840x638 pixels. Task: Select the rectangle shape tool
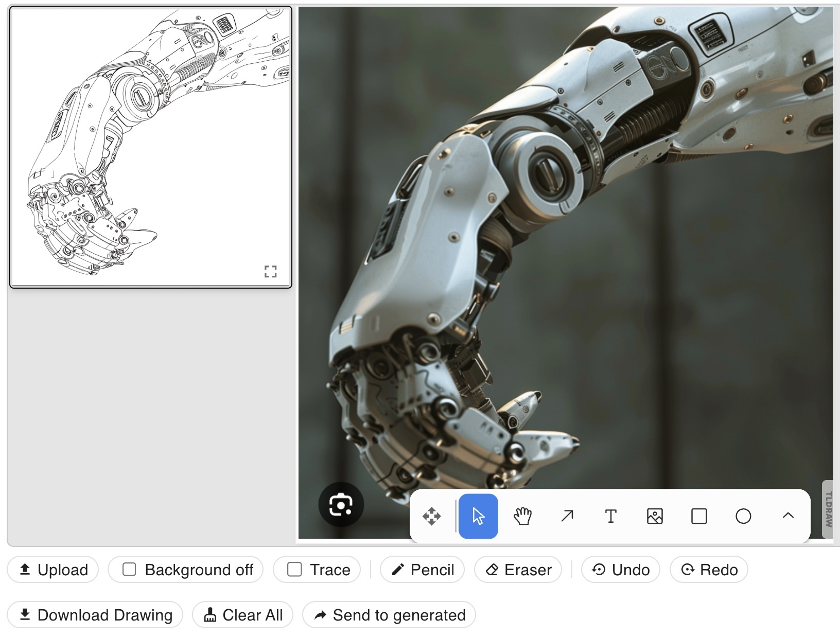(699, 516)
